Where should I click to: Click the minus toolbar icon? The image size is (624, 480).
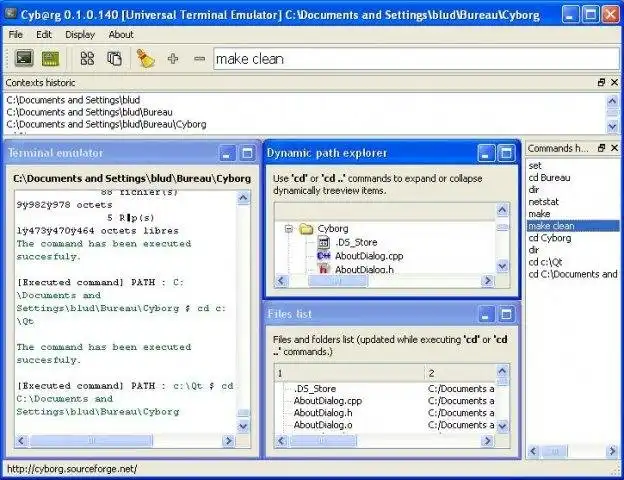(199, 59)
